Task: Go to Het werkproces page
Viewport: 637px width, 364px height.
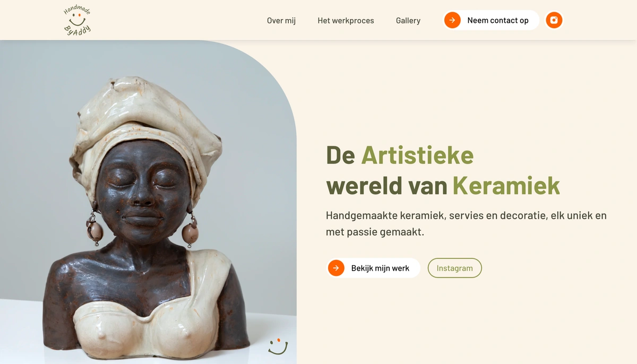Action: click(x=346, y=21)
